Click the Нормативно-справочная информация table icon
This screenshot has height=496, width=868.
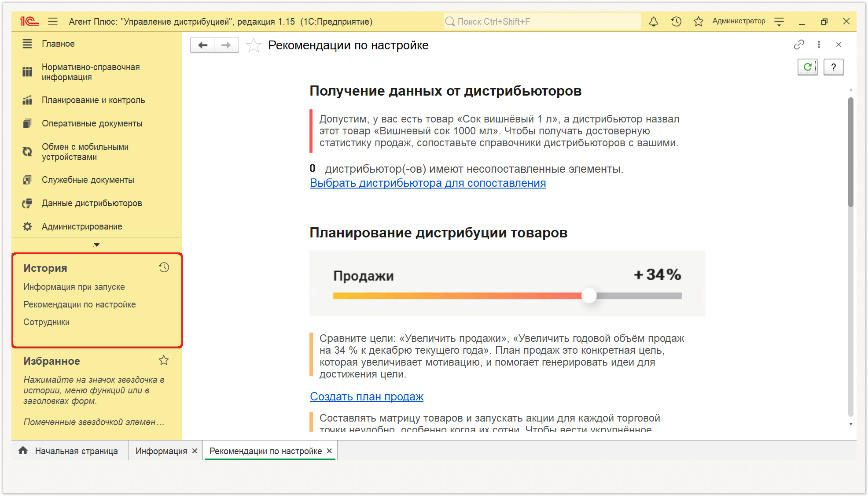tap(27, 72)
